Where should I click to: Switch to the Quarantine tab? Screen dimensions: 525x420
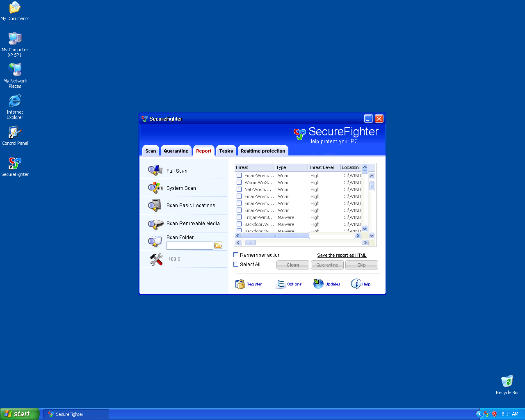pyautogui.click(x=176, y=151)
